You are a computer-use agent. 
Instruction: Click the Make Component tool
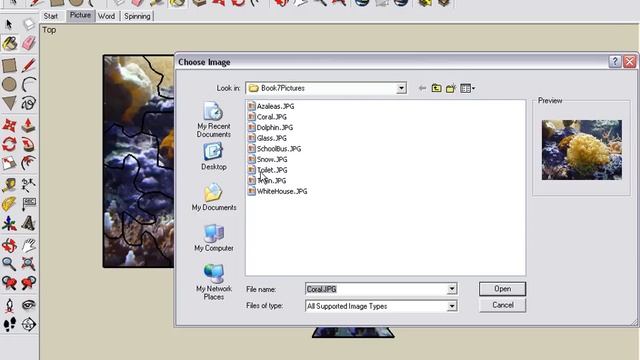29,24
